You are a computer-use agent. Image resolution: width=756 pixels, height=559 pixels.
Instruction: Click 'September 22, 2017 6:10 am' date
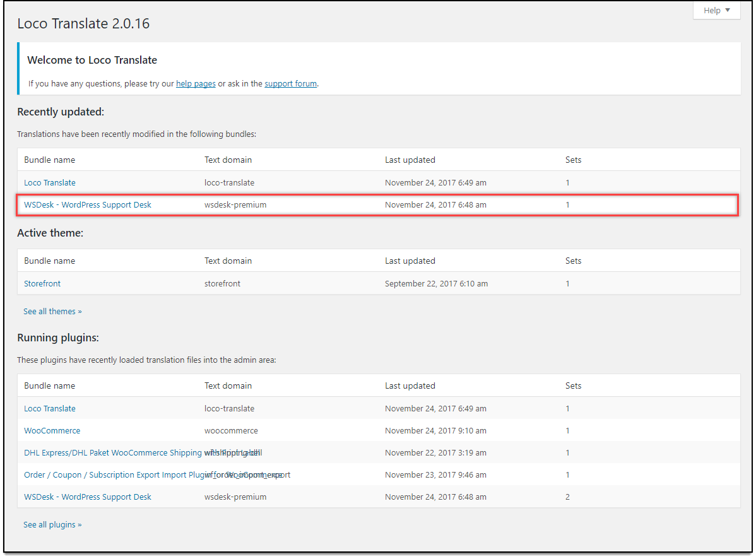click(436, 284)
